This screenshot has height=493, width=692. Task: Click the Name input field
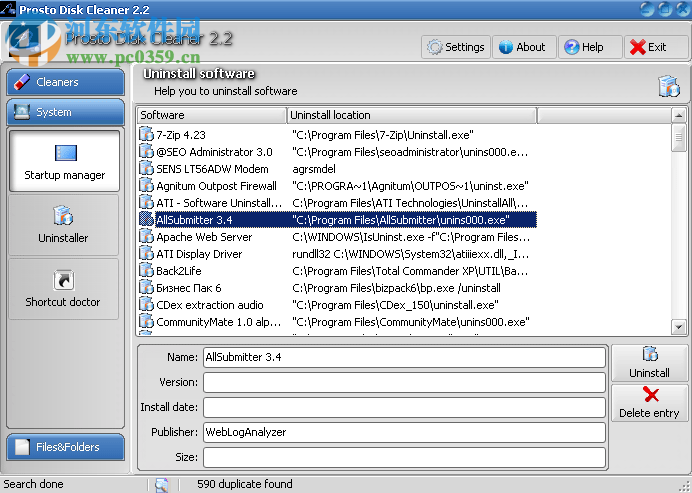(404, 357)
